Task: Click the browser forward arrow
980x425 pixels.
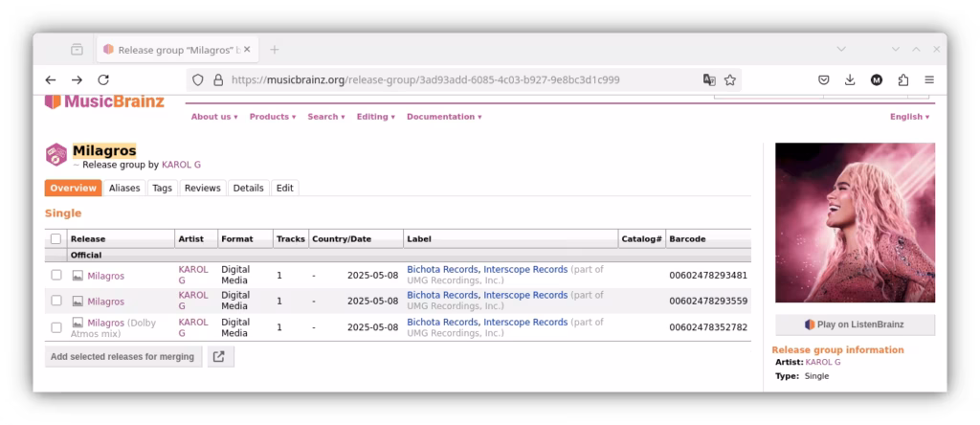Action: [77, 80]
